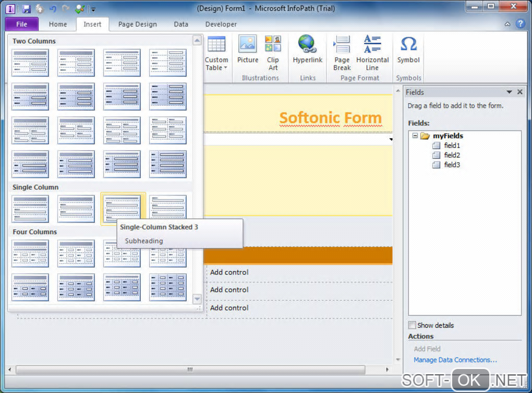The width and height of the screenshot is (532, 393).
Task: Click the form area scroll up arrow
Action: pyautogui.click(x=398, y=91)
